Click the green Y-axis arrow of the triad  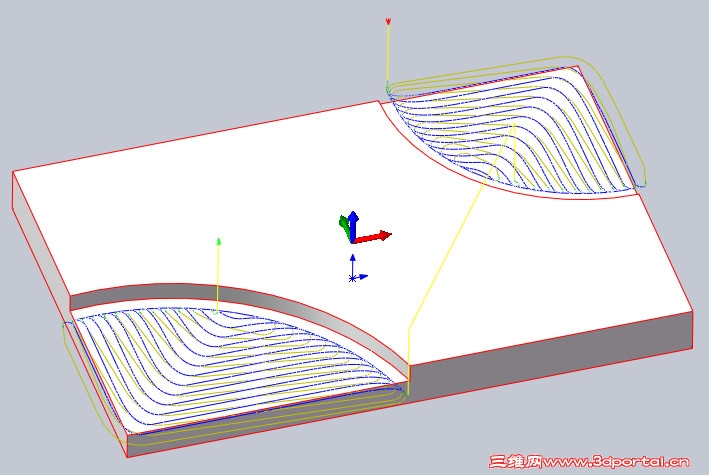[345, 227]
